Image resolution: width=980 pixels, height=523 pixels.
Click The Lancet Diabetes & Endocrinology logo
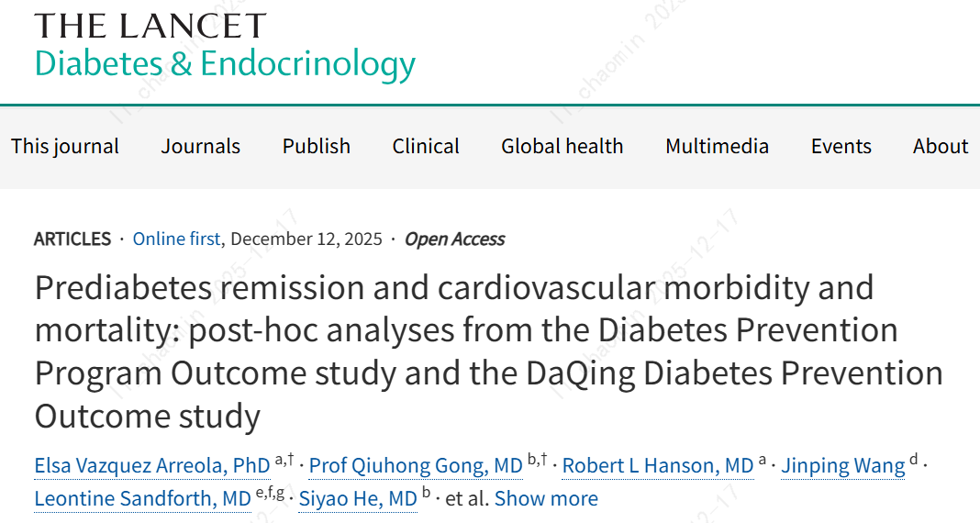(225, 46)
